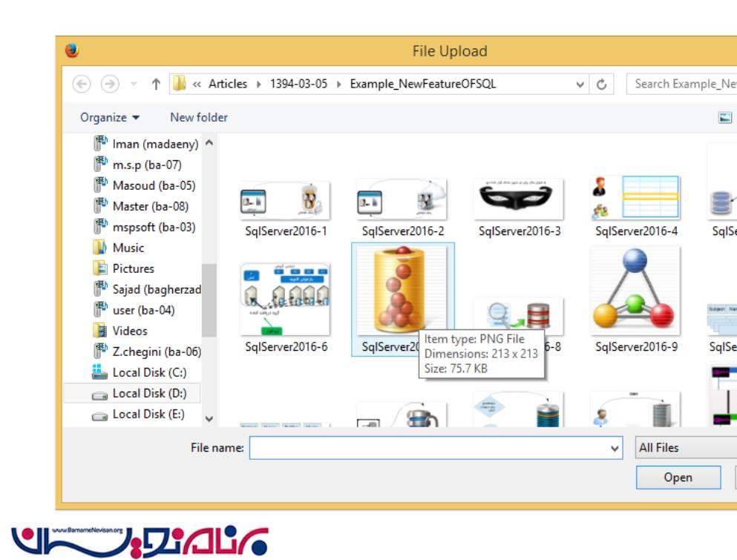737x560 pixels.
Task: Select Example_NewFeatureOFSQL breadcrumb segment
Action: pos(422,84)
